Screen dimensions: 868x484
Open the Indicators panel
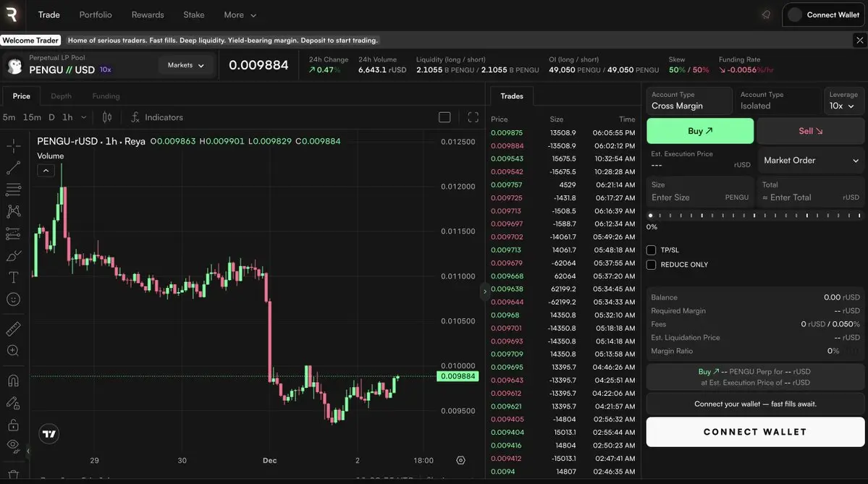click(156, 117)
